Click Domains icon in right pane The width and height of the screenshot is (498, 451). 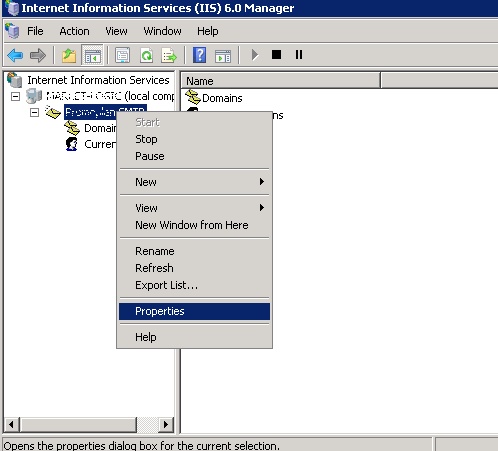193,97
